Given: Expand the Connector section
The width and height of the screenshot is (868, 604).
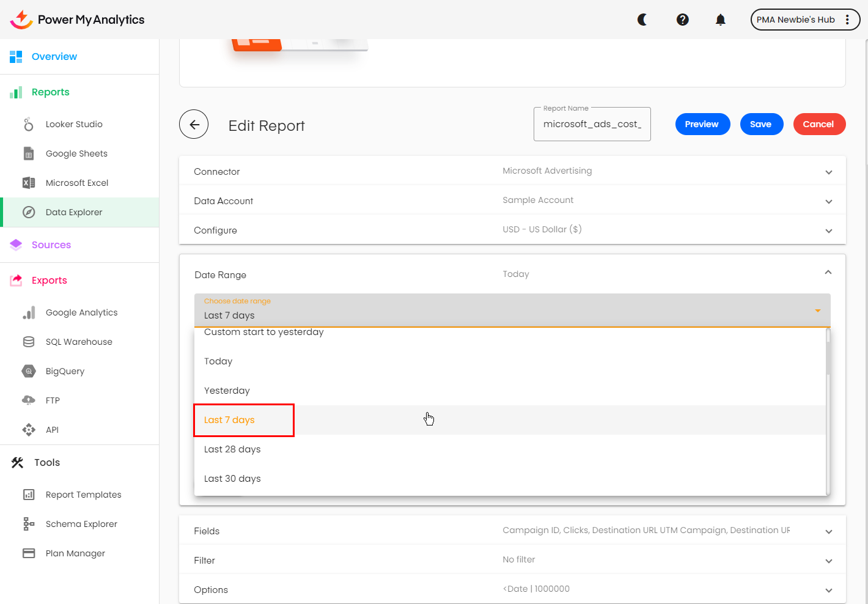Looking at the screenshot, I should click(828, 172).
